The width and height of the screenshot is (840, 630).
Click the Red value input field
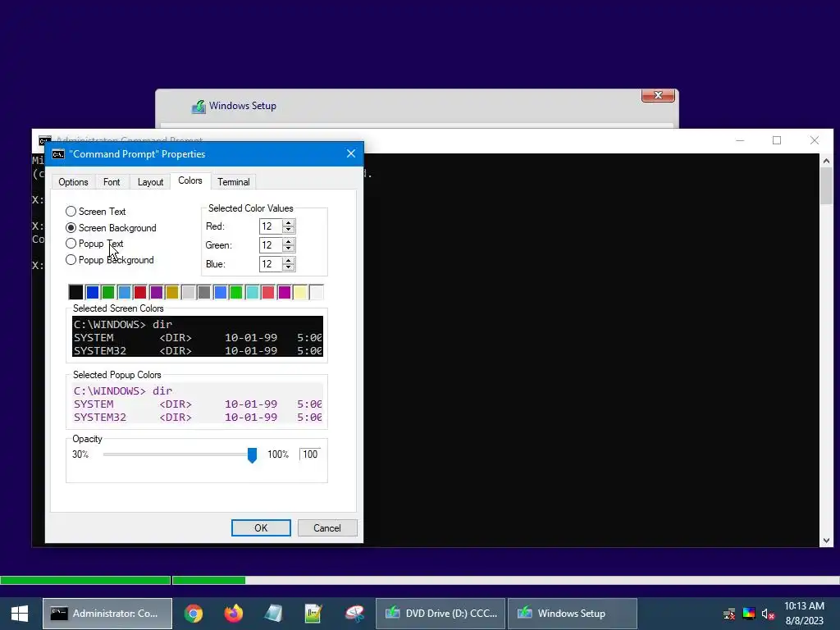271,226
